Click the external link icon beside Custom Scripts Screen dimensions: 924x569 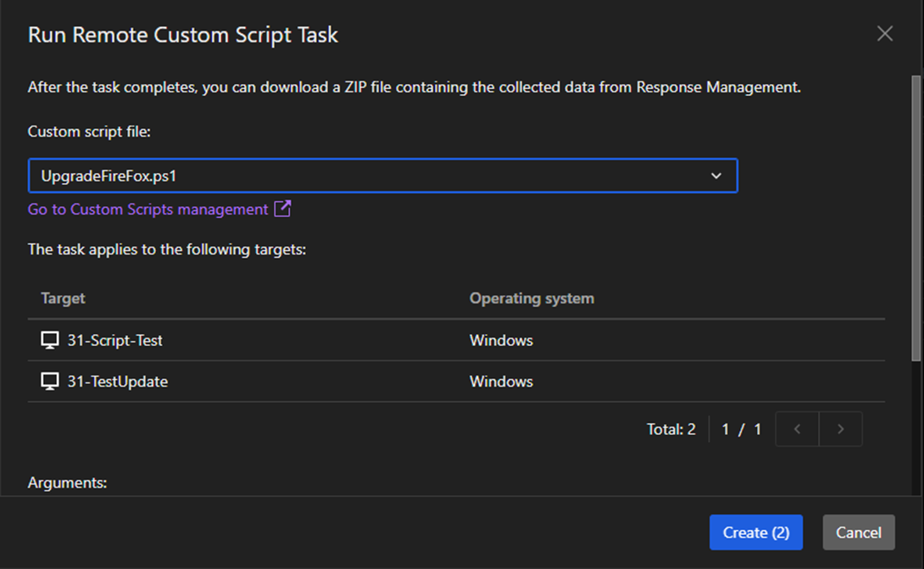pyautogui.click(x=282, y=209)
